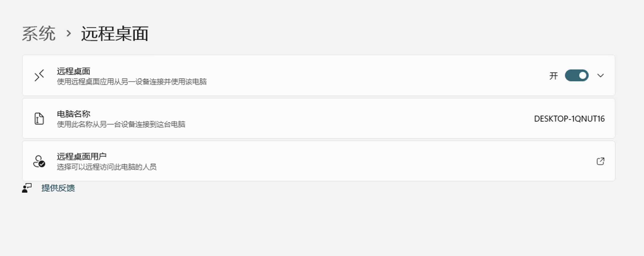Viewport: 644px width, 256px height.
Task: Click the 远程桌面 title in the first card
Action: [74, 71]
